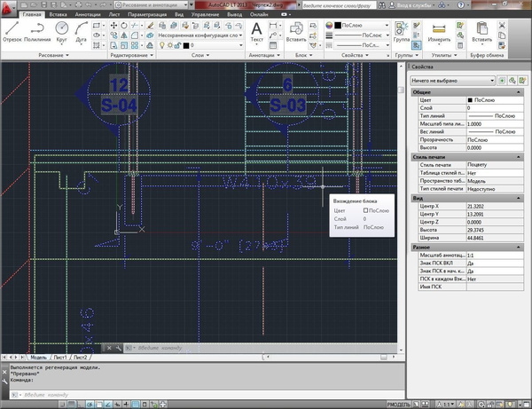The image size is (532, 409).
Task: Toggle the PICKADD button in the Свойства panel
Action: tap(502, 81)
